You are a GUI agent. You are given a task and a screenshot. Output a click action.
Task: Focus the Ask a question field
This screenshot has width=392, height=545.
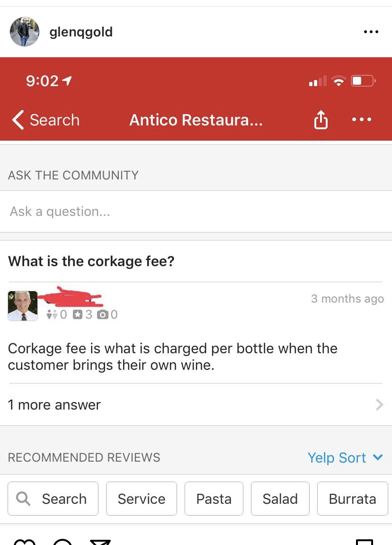(196, 211)
